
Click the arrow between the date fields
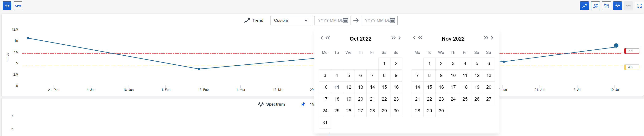[356, 20]
